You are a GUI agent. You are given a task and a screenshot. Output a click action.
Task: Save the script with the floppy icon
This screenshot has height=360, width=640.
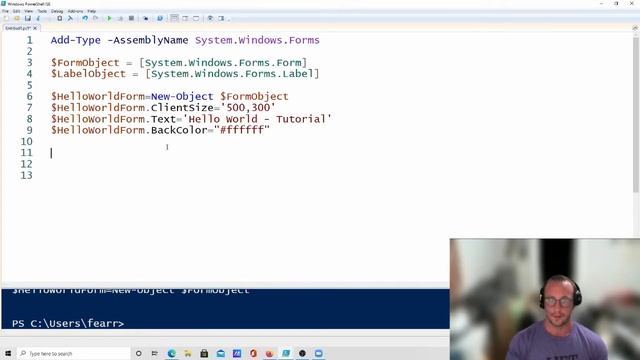[x=28, y=18]
